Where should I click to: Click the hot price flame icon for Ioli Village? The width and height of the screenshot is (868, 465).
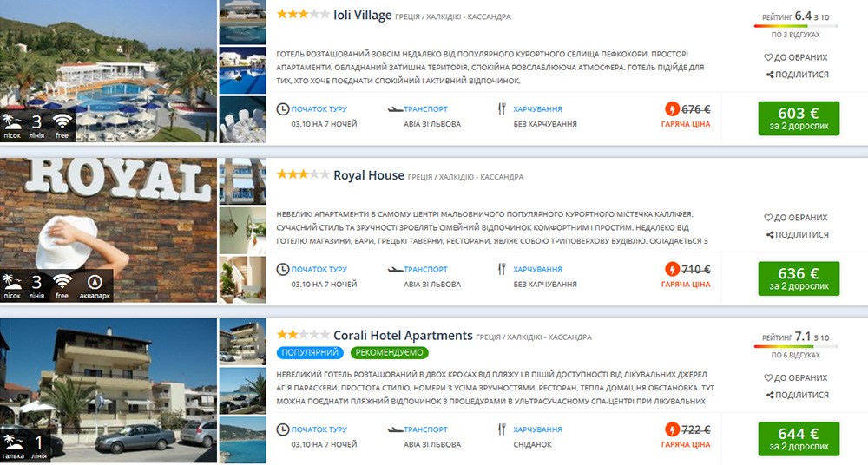click(x=672, y=109)
